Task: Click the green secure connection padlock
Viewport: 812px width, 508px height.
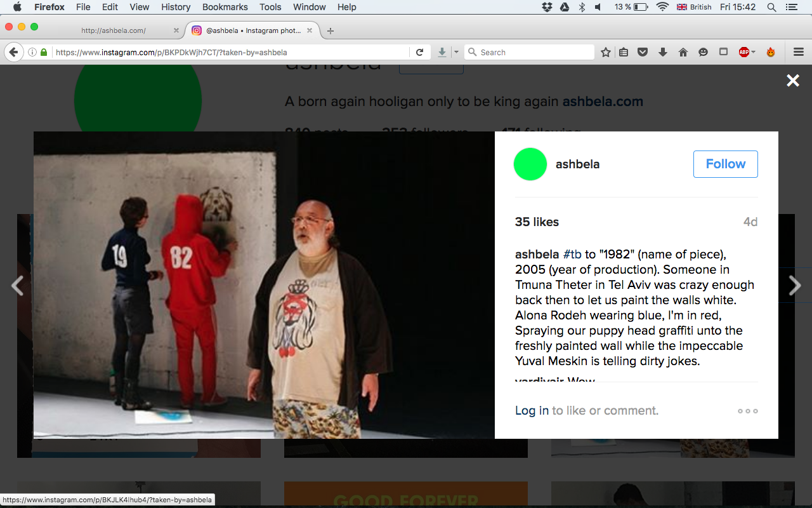Action: [x=44, y=52]
